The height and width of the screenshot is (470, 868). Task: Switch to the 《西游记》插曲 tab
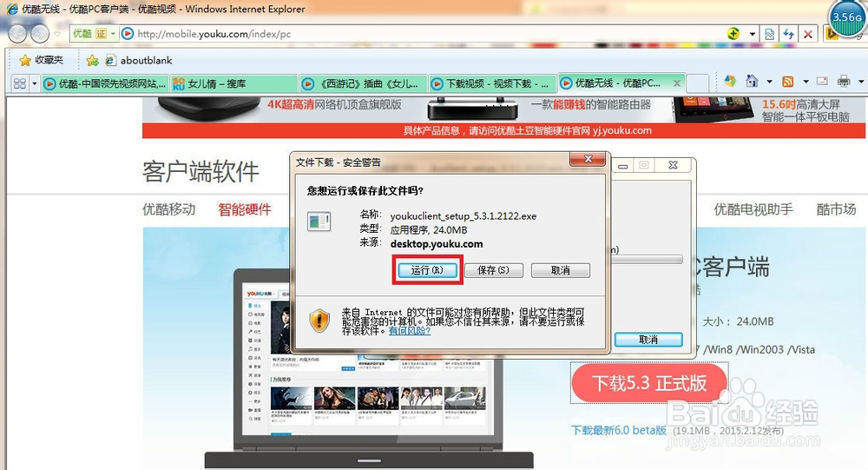coord(363,83)
